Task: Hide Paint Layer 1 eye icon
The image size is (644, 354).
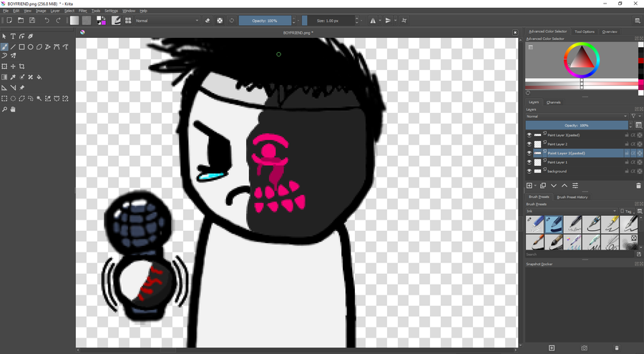Action: click(x=529, y=162)
